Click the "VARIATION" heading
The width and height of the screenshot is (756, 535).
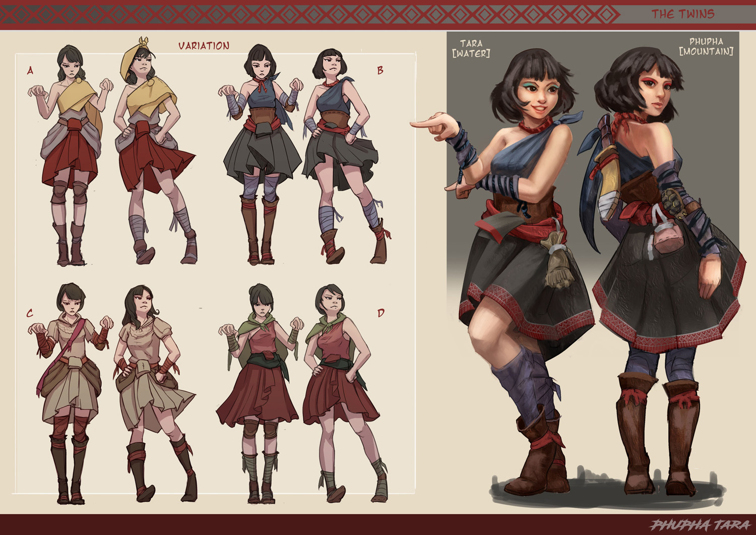click(x=204, y=46)
